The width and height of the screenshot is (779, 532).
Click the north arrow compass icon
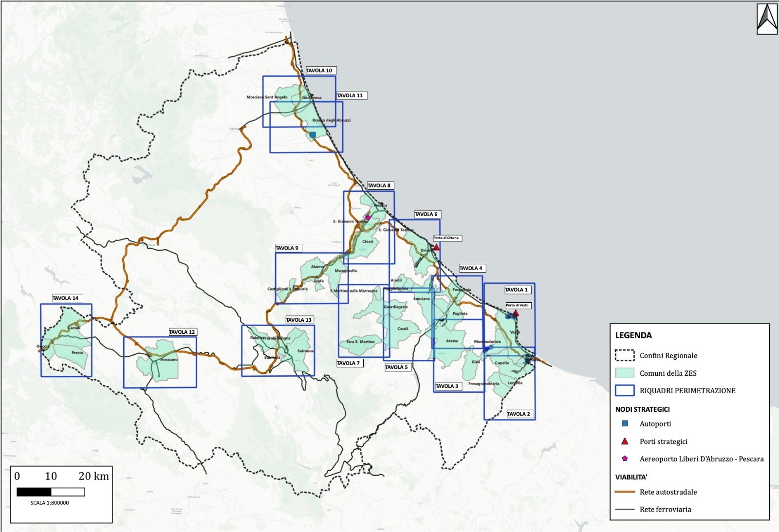(767, 19)
